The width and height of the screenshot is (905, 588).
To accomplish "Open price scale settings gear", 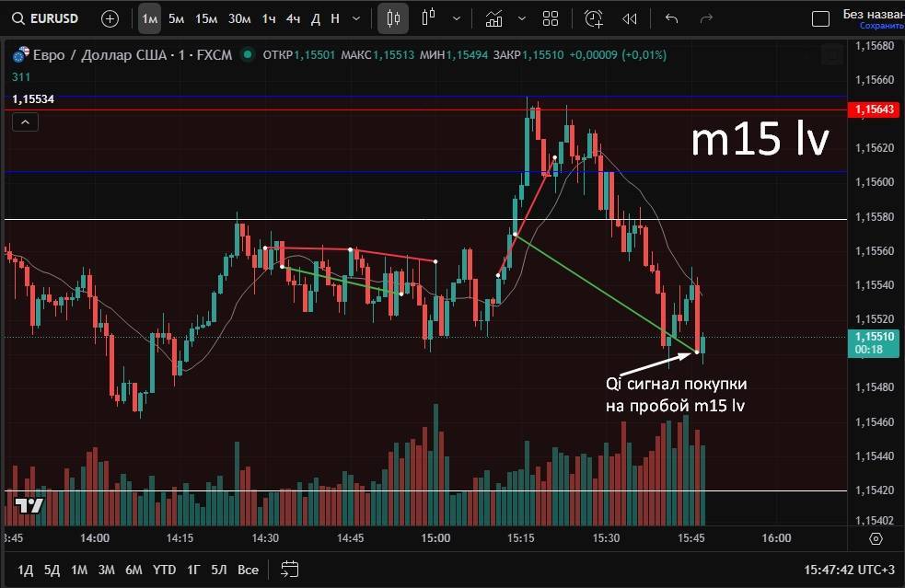I will pyautogui.click(x=876, y=538).
